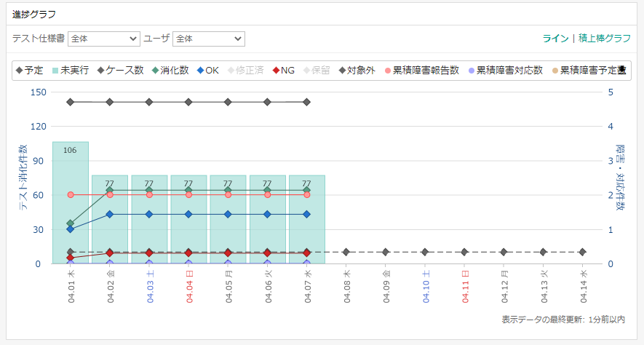Enable 保留 series in legend
Viewport: 644px width, 345px height.
(317, 70)
